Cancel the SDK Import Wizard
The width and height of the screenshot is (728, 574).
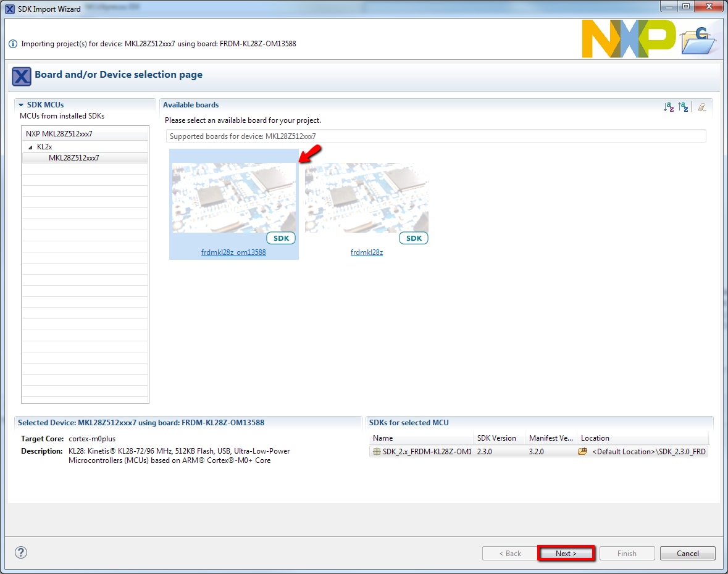(x=687, y=553)
